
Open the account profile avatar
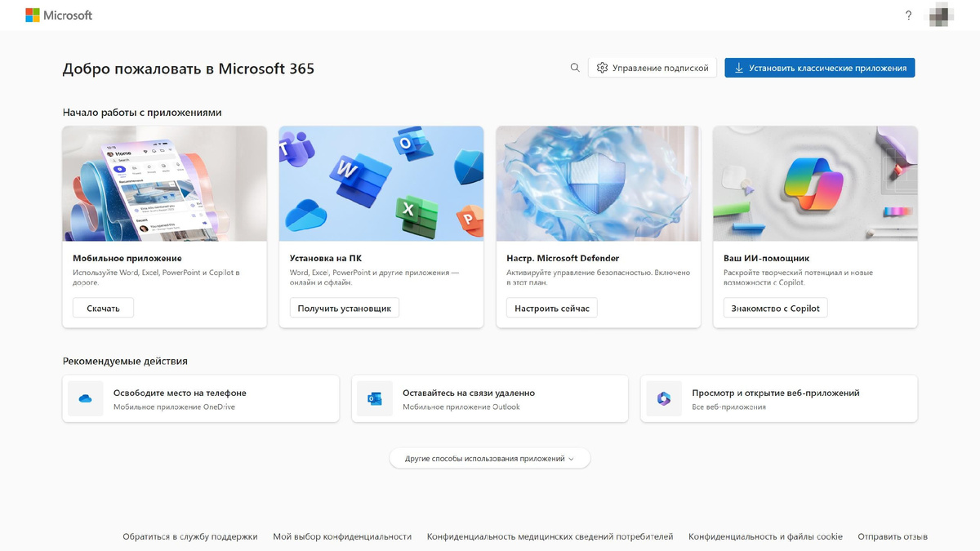pyautogui.click(x=939, y=16)
